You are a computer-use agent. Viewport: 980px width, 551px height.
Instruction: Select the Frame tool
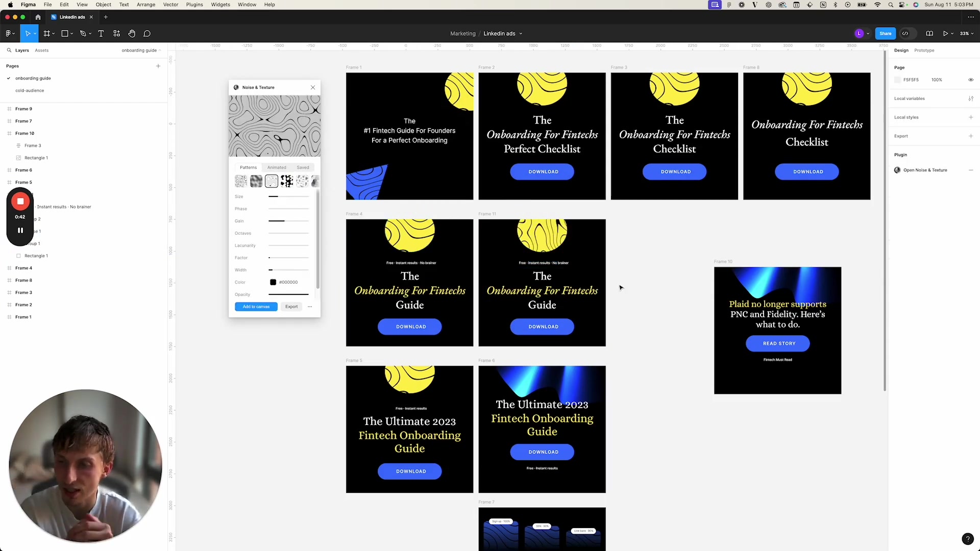46,34
